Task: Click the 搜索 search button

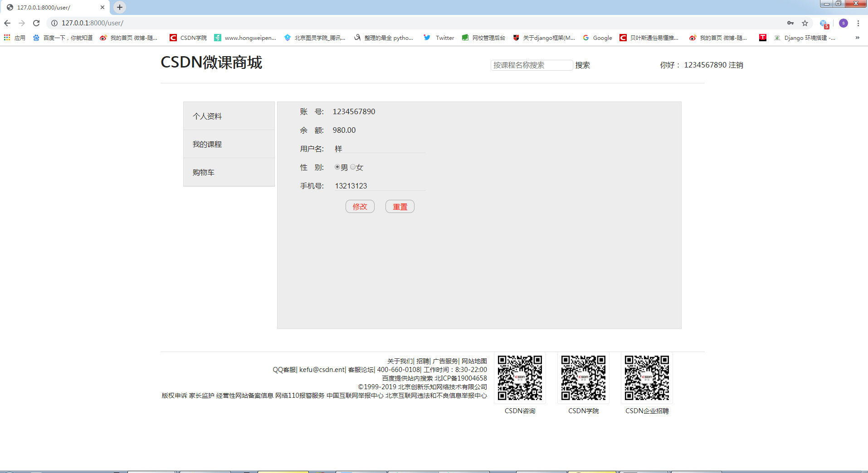Action: (x=583, y=65)
